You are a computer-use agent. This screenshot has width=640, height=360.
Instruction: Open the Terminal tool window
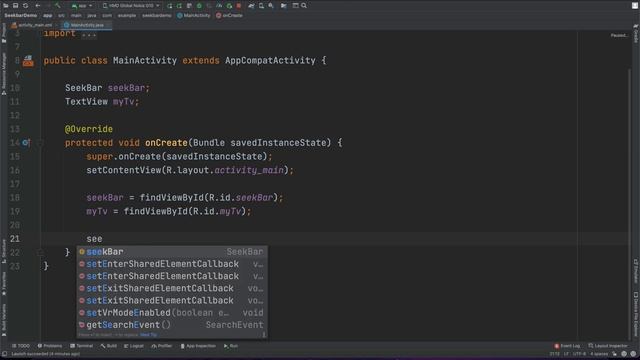(x=82, y=346)
